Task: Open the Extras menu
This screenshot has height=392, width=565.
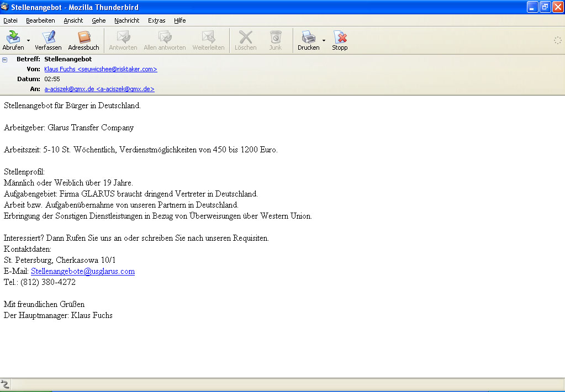Action: [157, 20]
